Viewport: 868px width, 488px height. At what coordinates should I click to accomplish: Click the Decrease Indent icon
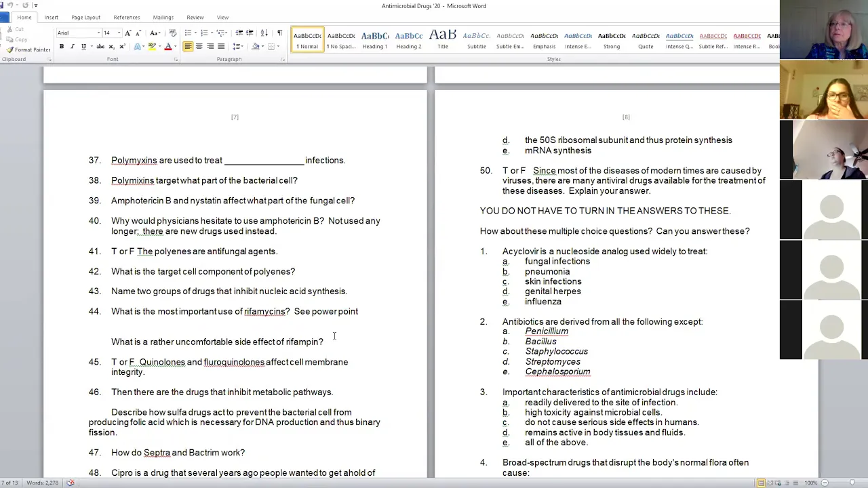point(239,33)
